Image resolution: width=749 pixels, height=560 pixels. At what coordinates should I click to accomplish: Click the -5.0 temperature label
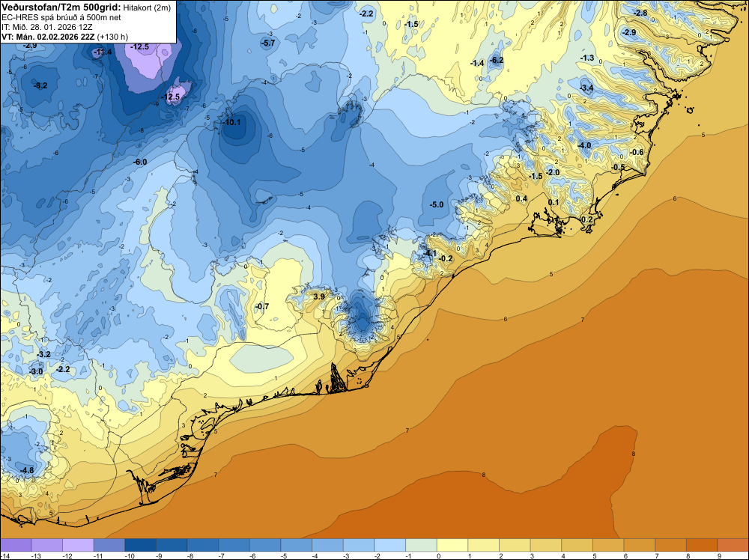(x=437, y=205)
